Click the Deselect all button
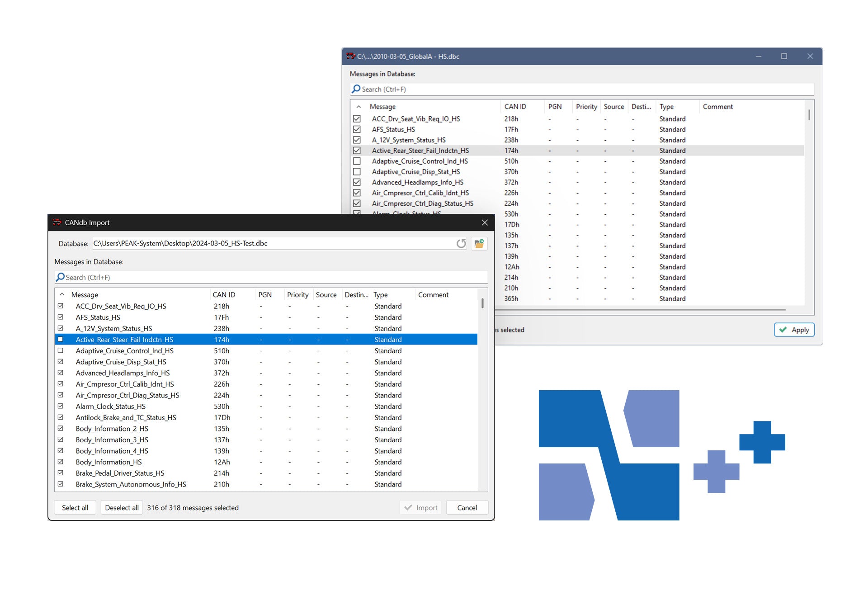Viewport: 868px width, 605px height. point(121,507)
